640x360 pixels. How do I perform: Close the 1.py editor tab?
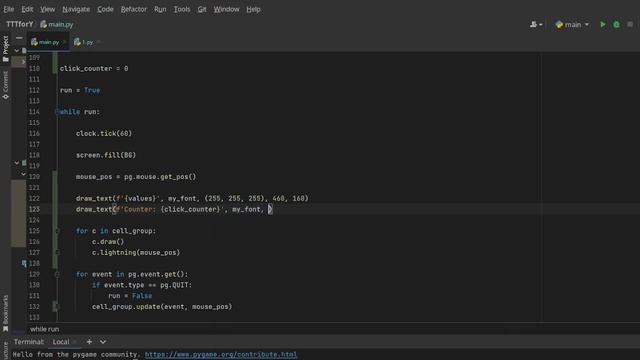point(98,42)
